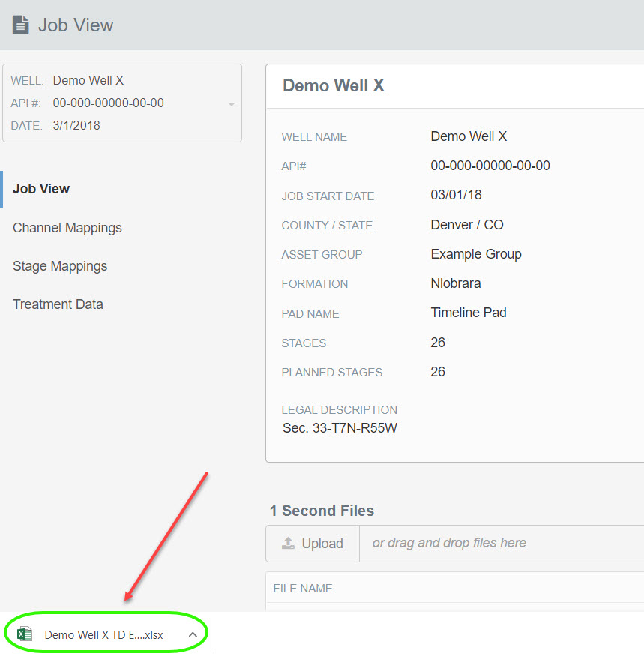Viewport: 644px width, 656px height.
Task: Click the Job View document icon in header
Action: tap(21, 25)
